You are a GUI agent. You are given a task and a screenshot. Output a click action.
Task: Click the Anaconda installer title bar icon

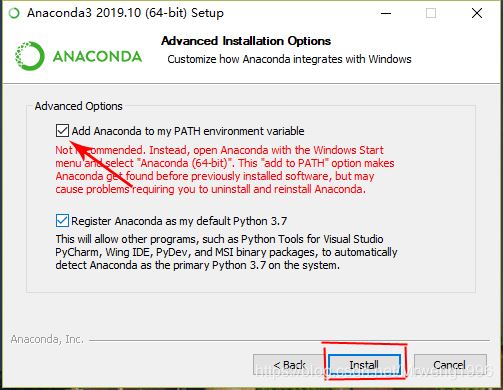[x=14, y=13]
